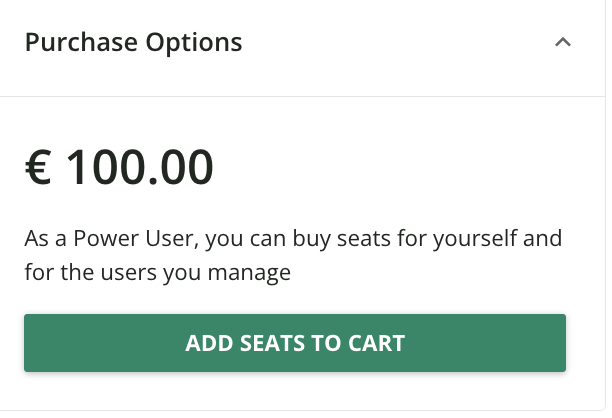Screen dimensions: 612x418
Task: Hide purchase options using the chevron
Action: (563, 43)
